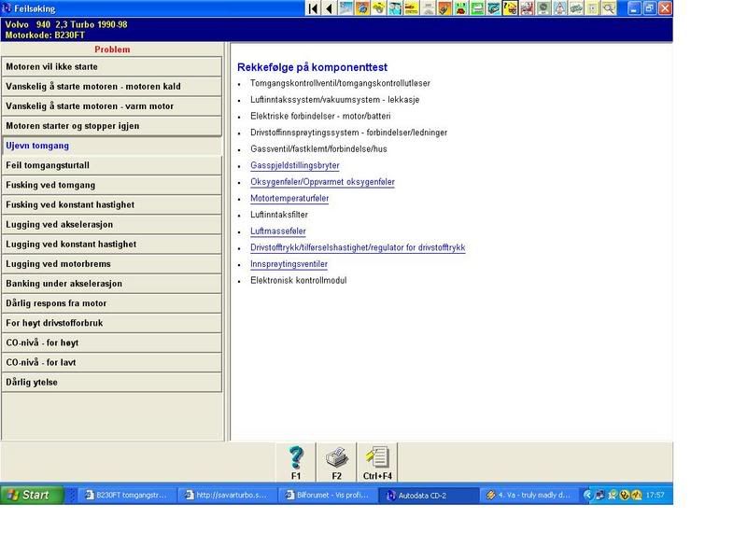Switch to Autodata CD-2 in the taskbar
Image resolution: width=747 pixels, height=560 pixels.
click(430, 495)
